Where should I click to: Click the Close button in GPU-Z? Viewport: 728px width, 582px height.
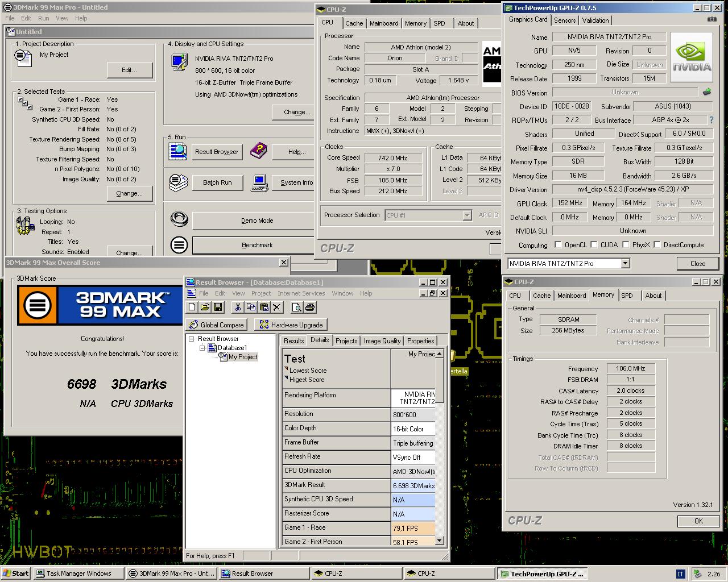click(x=698, y=263)
